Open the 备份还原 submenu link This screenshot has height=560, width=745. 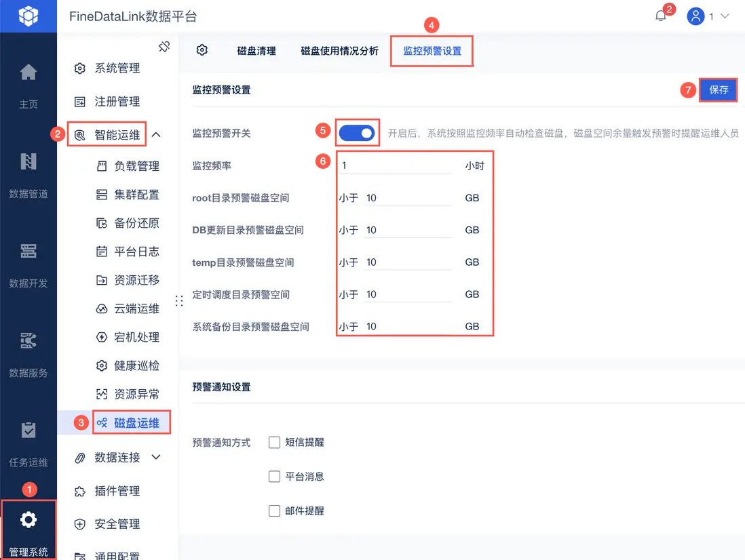coord(136,223)
